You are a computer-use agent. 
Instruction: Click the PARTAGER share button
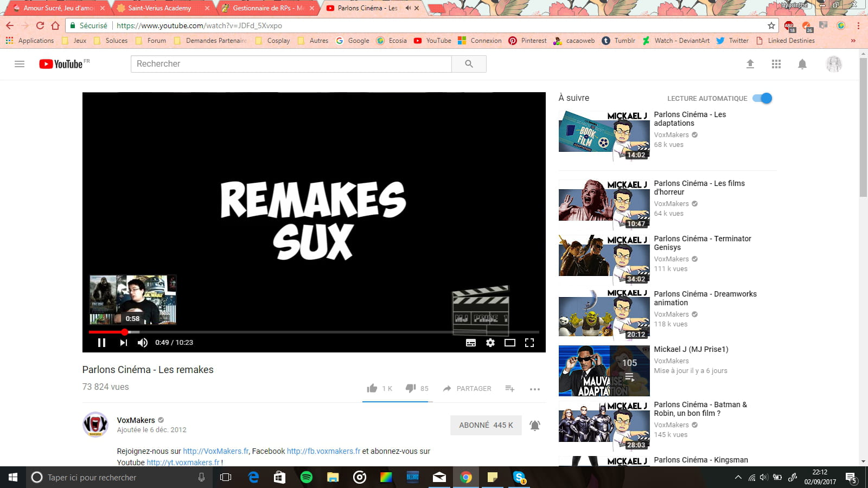point(467,388)
